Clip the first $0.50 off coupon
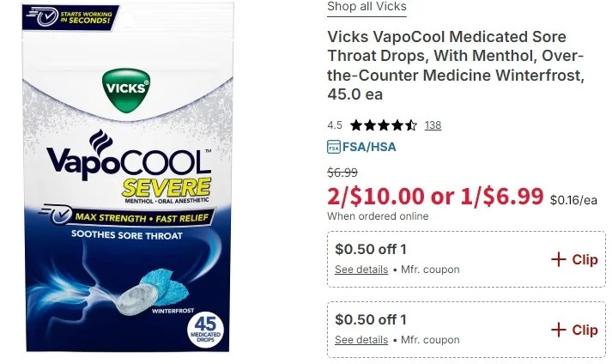The width and height of the screenshot is (612, 364). 574,259
